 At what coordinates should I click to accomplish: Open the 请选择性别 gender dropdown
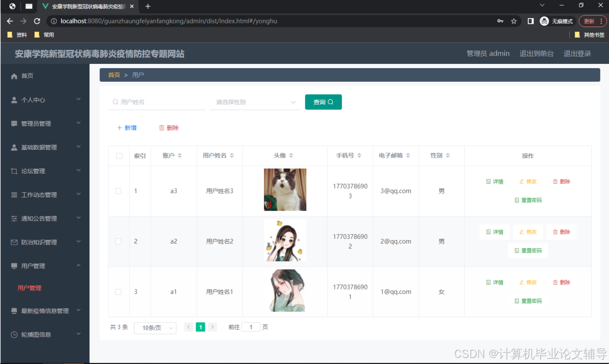pos(255,101)
